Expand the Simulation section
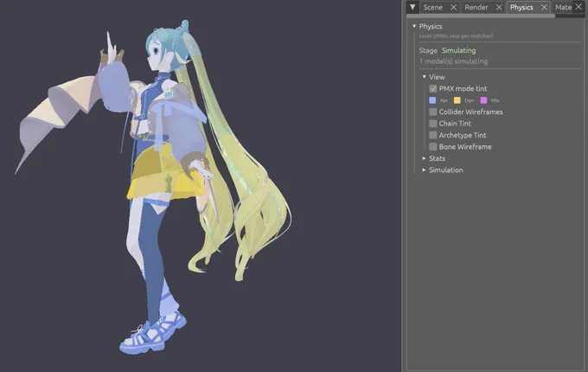Image resolution: width=588 pixels, height=372 pixels. (x=443, y=170)
